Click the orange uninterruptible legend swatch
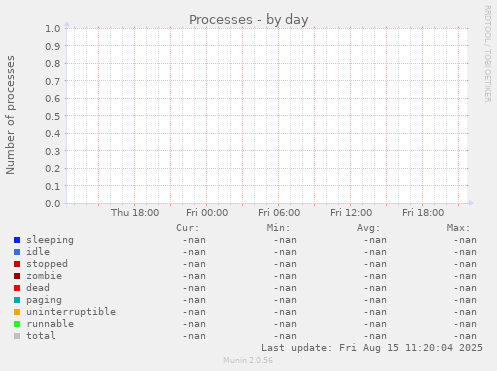This screenshot has width=497, height=371. click(x=17, y=312)
